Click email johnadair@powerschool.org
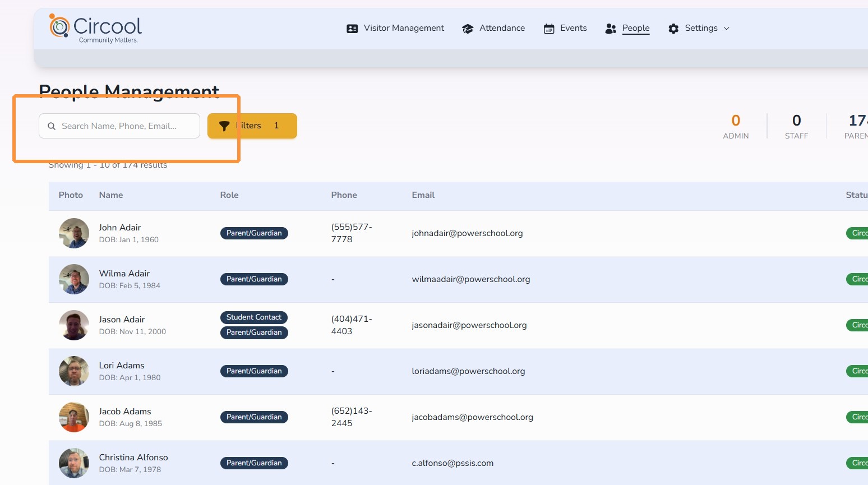This screenshot has height=485, width=868. (467, 233)
